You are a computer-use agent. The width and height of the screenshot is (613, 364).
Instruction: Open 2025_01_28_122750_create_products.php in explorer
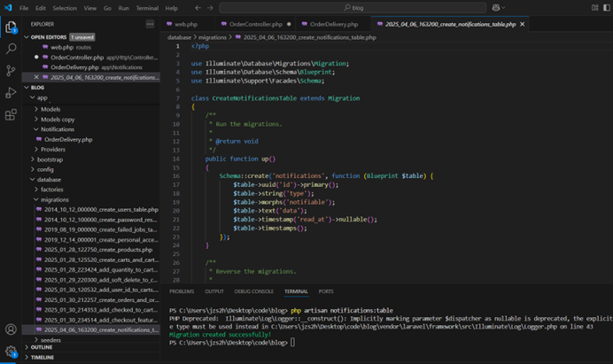pos(97,250)
